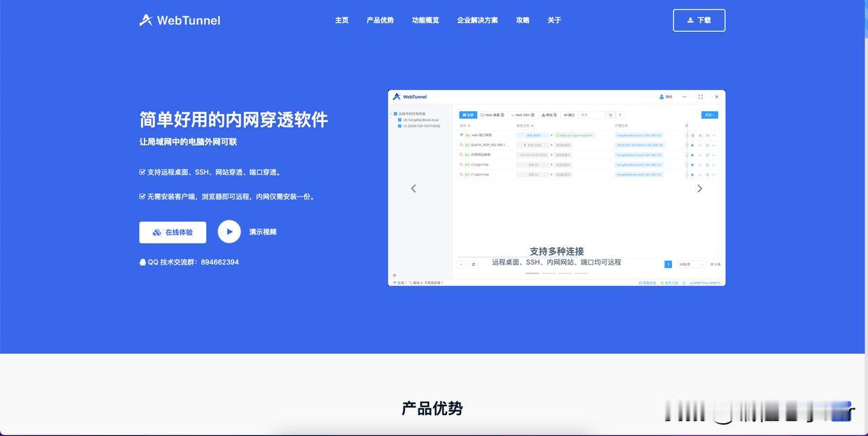Image resolution: width=868 pixels, height=436 pixels.
Task: Click the play icon on the c2.pgrm.top row
Action: [x=692, y=165]
